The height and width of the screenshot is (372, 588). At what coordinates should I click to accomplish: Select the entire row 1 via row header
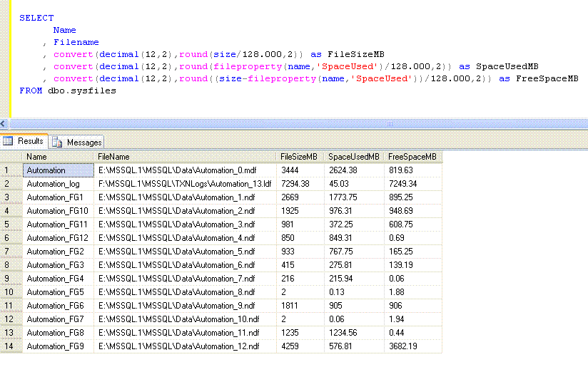point(11,170)
